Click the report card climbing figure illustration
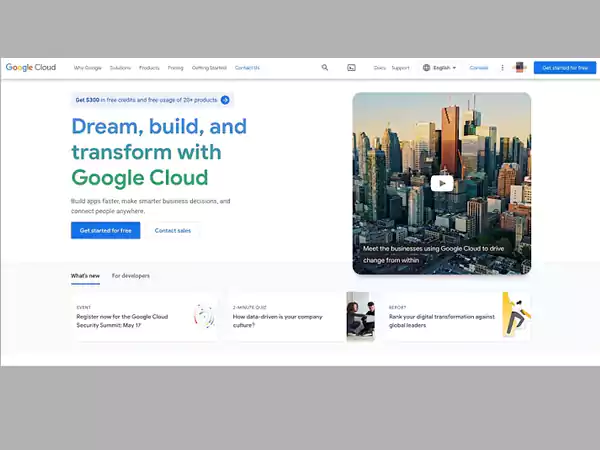 click(x=517, y=315)
